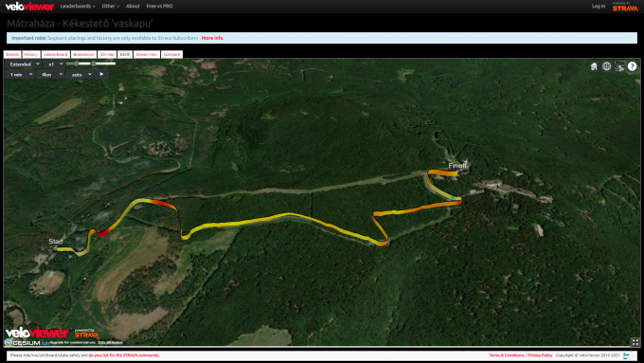Click the Powered by Strava logo
This screenshot has height=363, width=644.
coord(625,7)
